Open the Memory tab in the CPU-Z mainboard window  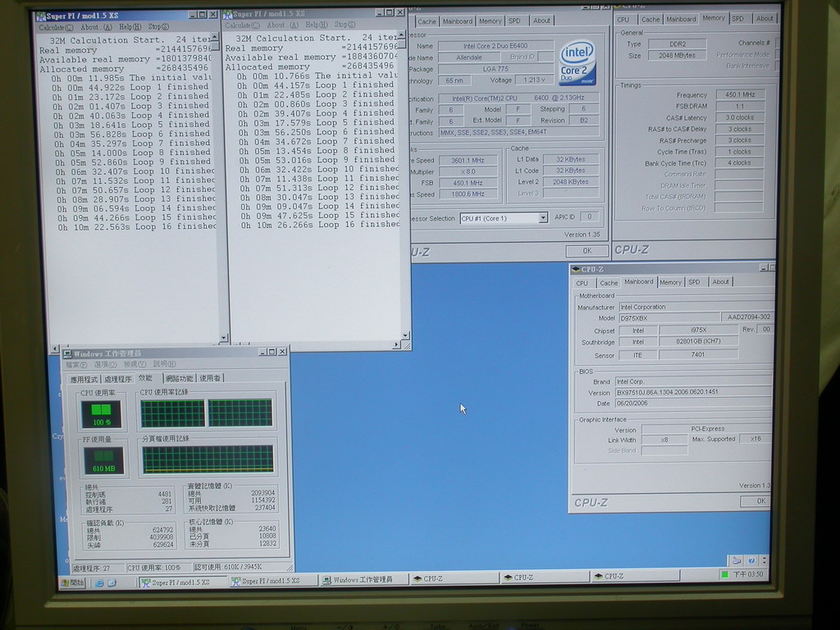click(x=670, y=282)
